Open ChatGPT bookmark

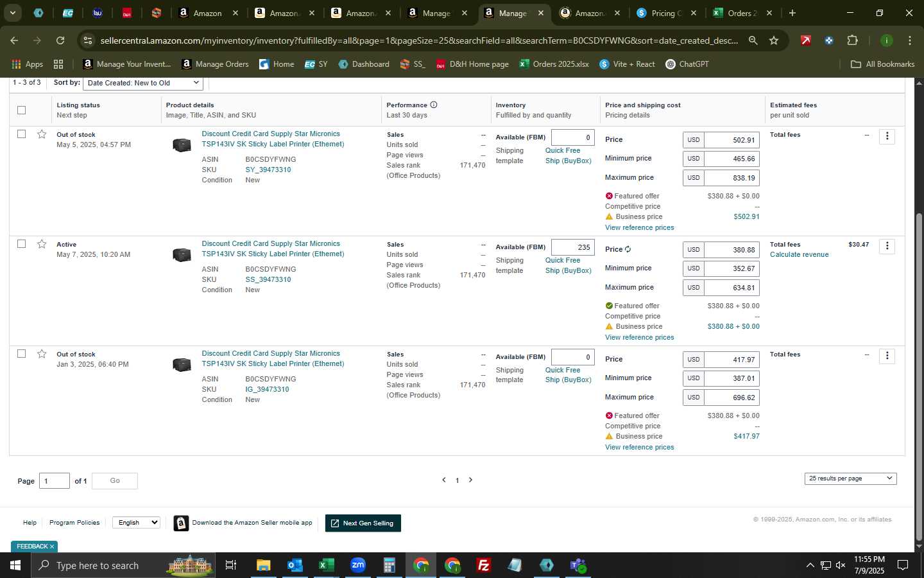click(687, 64)
